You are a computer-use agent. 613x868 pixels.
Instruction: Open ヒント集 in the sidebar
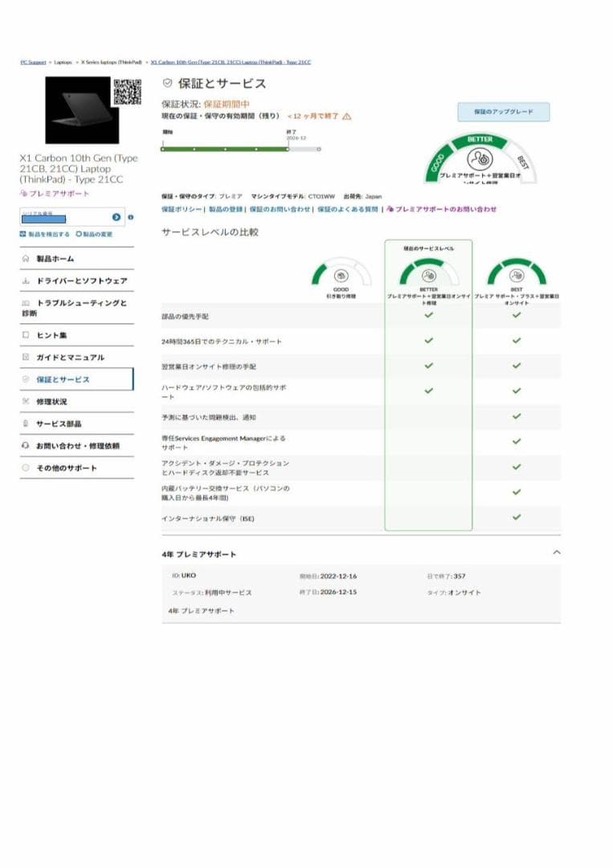pyautogui.click(x=77, y=335)
